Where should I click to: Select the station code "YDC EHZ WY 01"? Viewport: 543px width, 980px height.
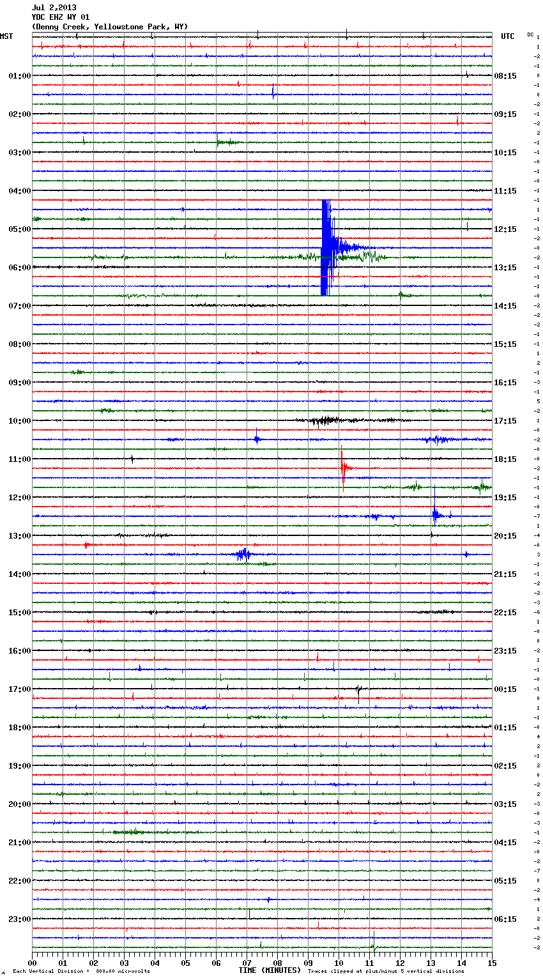(x=61, y=17)
